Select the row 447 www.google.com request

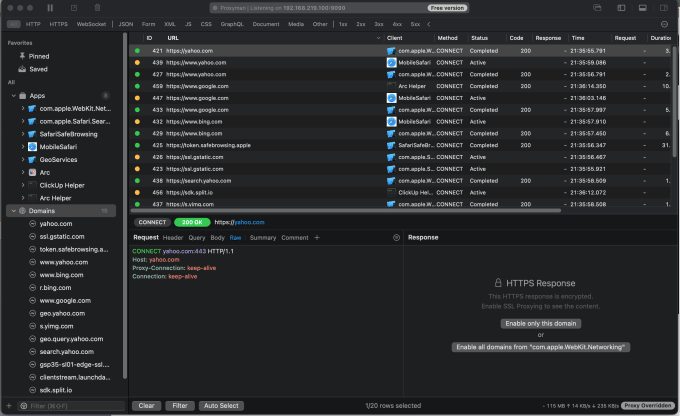tap(400, 98)
